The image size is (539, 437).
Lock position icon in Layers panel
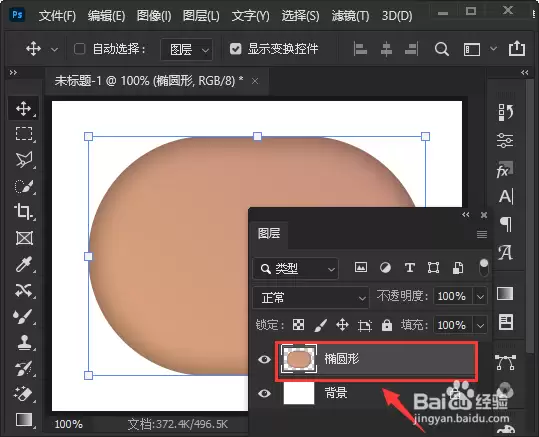click(342, 325)
